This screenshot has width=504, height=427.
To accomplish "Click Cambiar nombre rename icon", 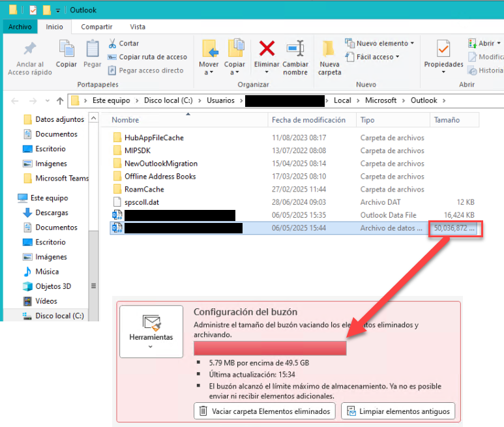I will point(295,50).
